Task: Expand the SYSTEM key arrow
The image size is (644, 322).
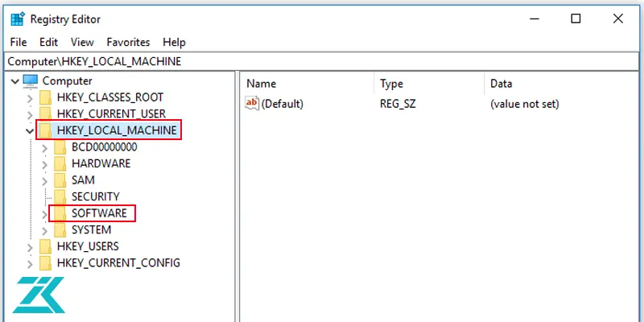Action: 45,230
